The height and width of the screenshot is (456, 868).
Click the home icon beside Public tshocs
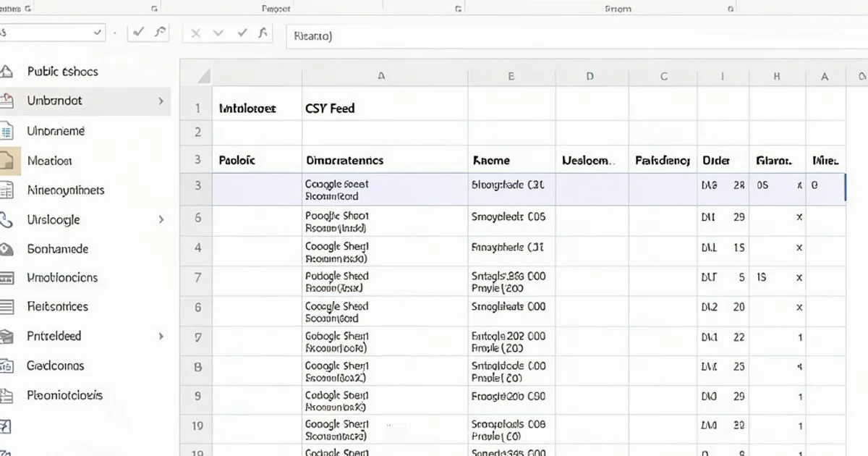[10, 71]
